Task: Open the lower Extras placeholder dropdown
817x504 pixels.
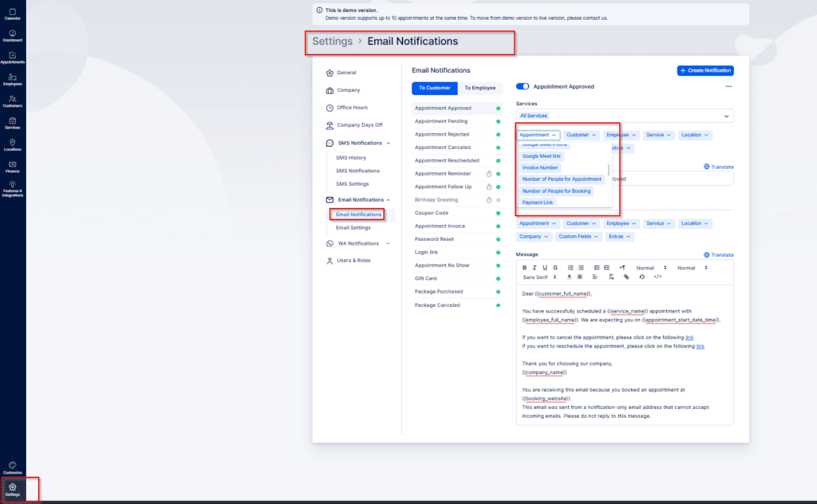Action: pyautogui.click(x=619, y=236)
